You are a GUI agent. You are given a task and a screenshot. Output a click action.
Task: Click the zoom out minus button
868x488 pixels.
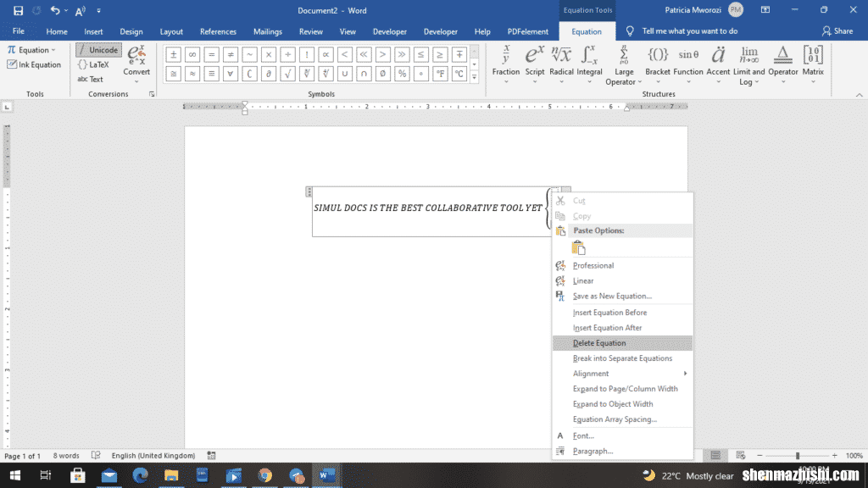(759, 455)
